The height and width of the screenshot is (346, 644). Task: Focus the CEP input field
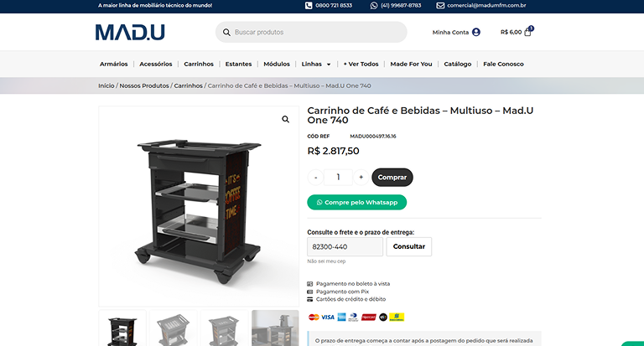345,246
